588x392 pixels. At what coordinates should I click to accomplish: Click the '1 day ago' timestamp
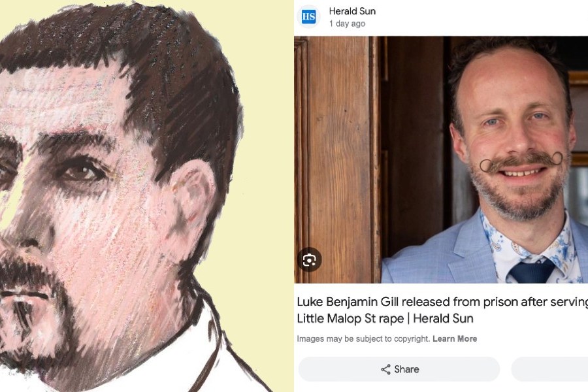click(347, 24)
